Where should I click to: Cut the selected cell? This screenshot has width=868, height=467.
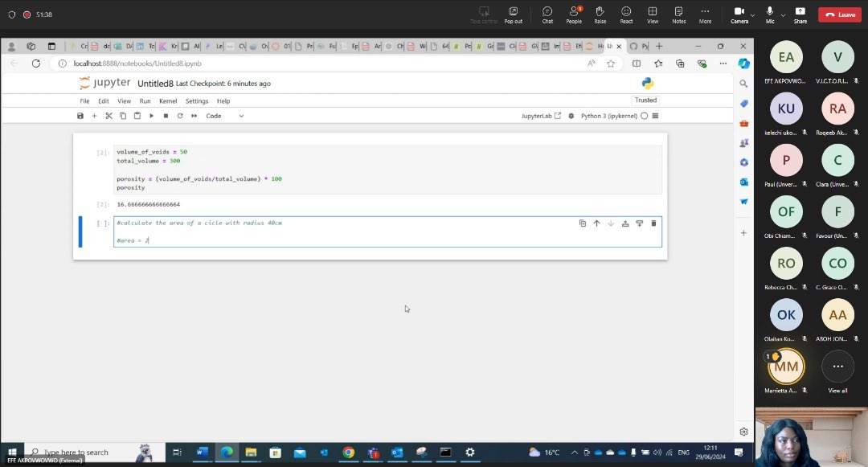108,116
